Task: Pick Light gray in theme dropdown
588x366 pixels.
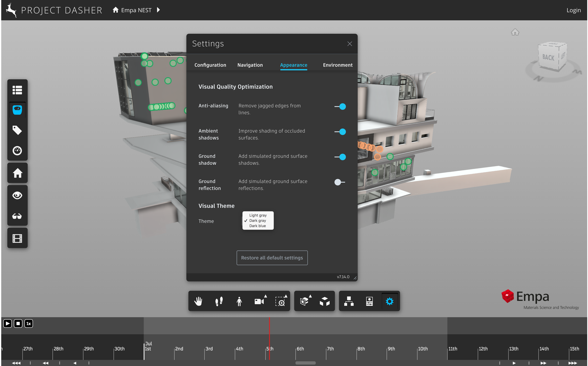Action: 258,215
